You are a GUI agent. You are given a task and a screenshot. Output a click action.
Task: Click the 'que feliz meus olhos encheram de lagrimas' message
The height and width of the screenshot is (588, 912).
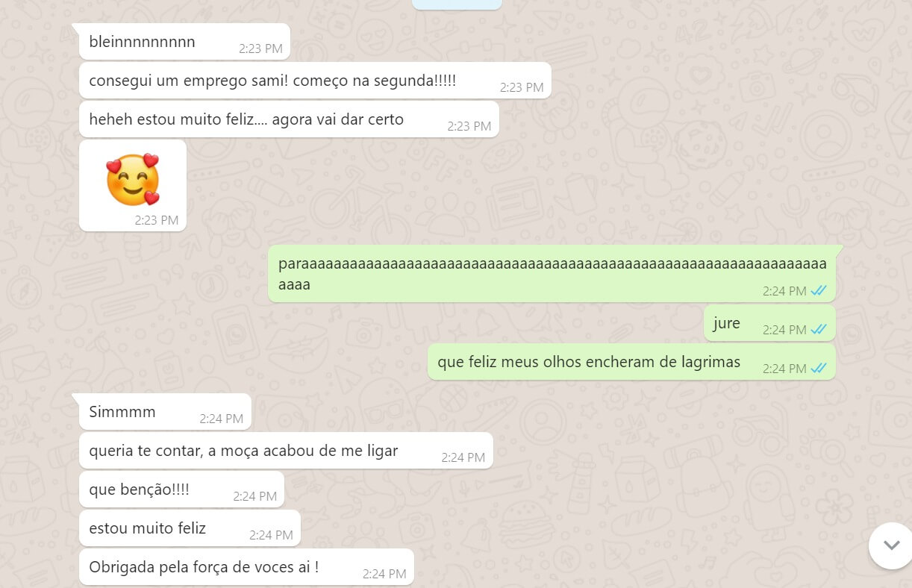(x=631, y=362)
